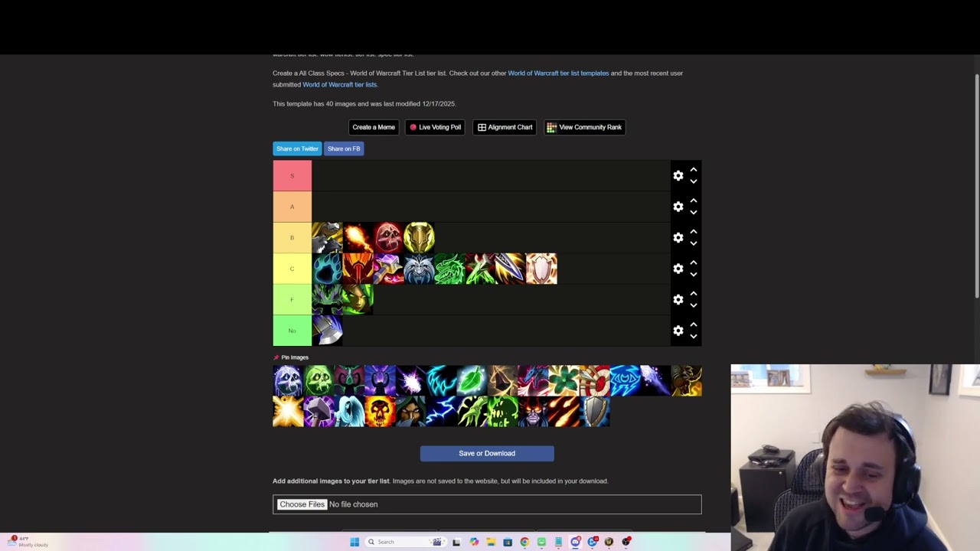Open settings gear for the S tier row
The height and width of the screenshot is (551, 980).
click(x=678, y=176)
